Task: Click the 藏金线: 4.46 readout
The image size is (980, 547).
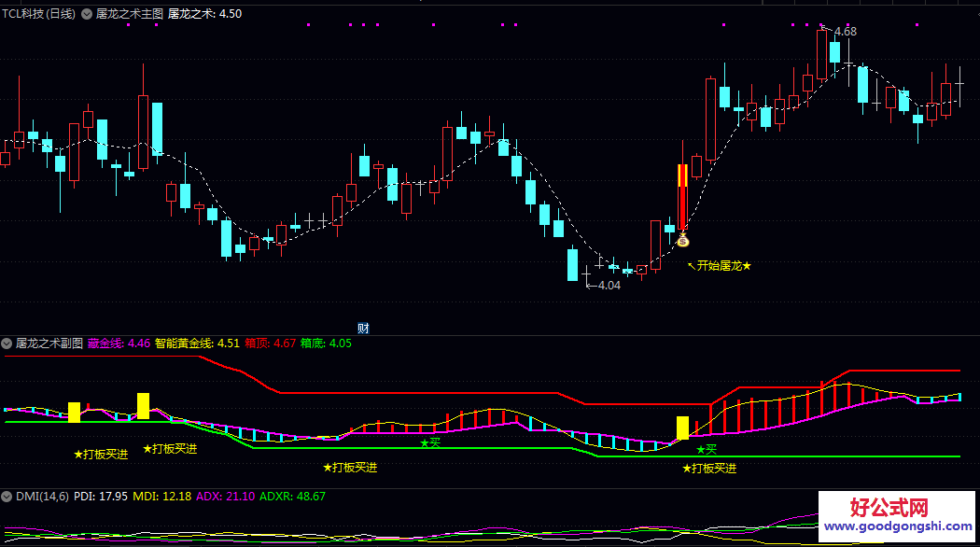Action: [119, 344]
